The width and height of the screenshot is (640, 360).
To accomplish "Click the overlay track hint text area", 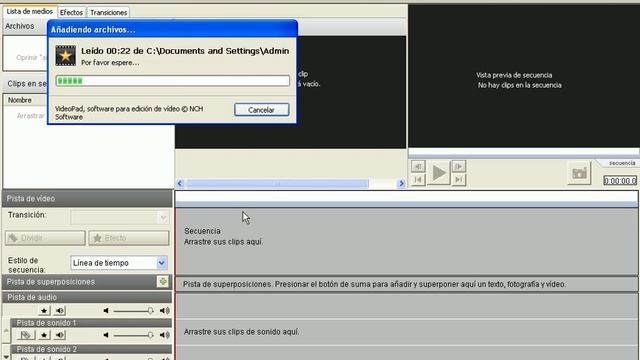I will 407,284.
